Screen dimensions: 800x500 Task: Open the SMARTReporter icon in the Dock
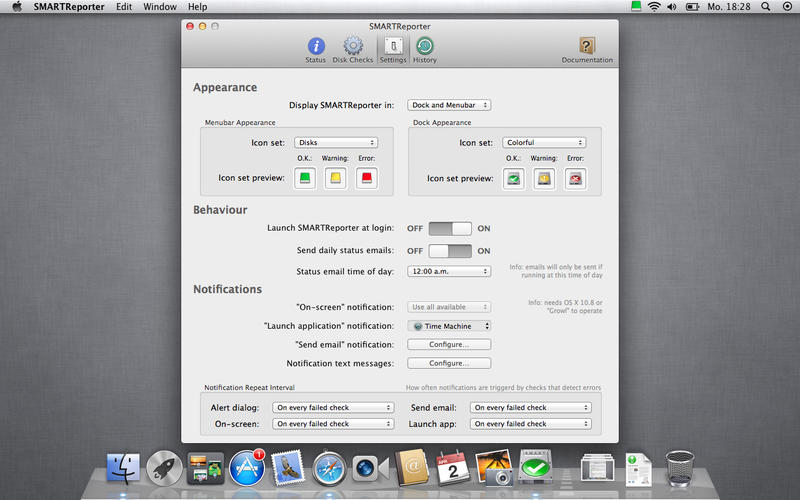[x=536, y=466]
